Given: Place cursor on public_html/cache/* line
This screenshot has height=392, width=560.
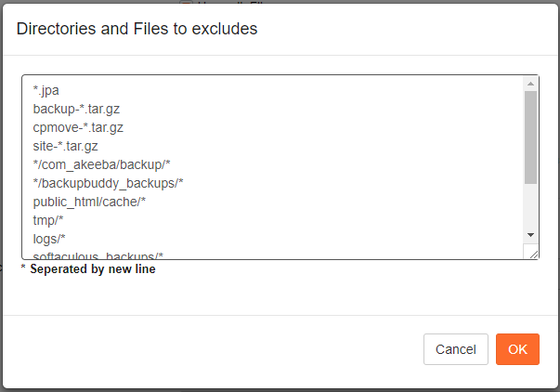Looking at the screenshot, I should pos(90,201).
